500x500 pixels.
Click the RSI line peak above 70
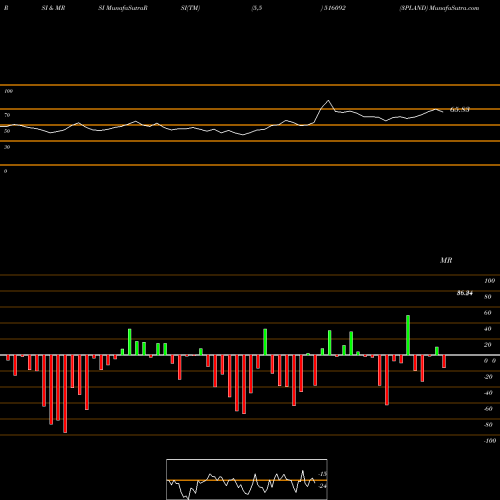click(x=328, y=100)
